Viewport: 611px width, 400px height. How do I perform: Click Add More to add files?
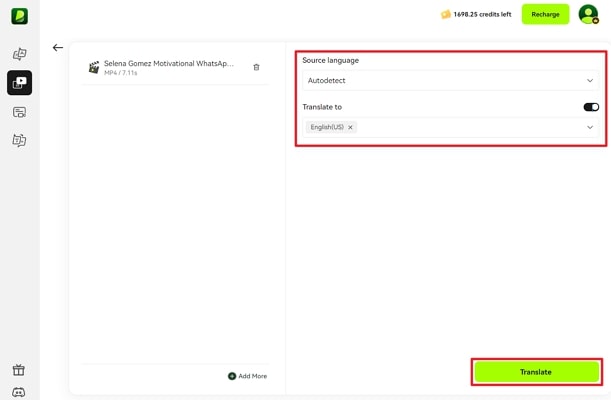[x=248, y=376]
